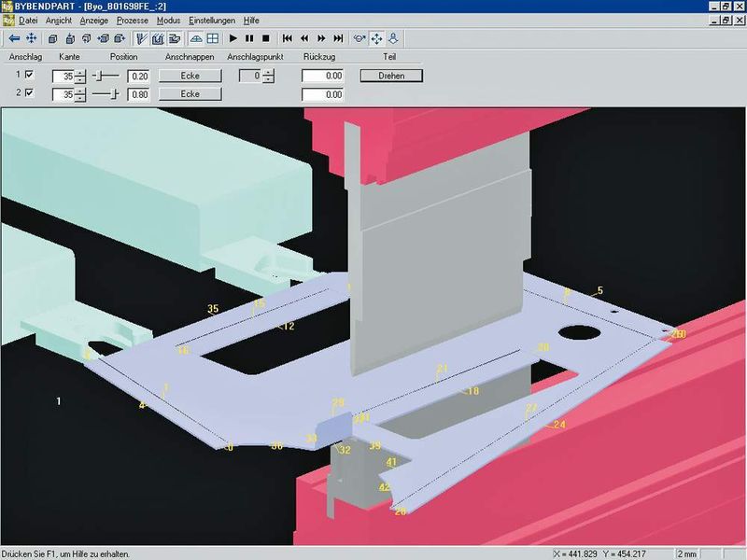Click the Rückzug field for Anschlag 2

322,95
